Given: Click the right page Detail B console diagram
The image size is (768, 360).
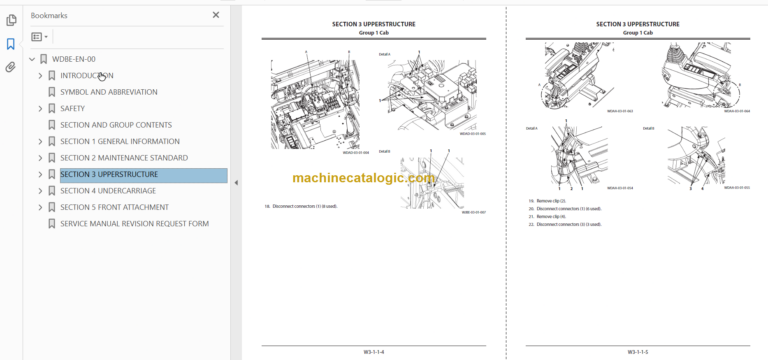Looking at the screenshot, I should coord(696,156).
